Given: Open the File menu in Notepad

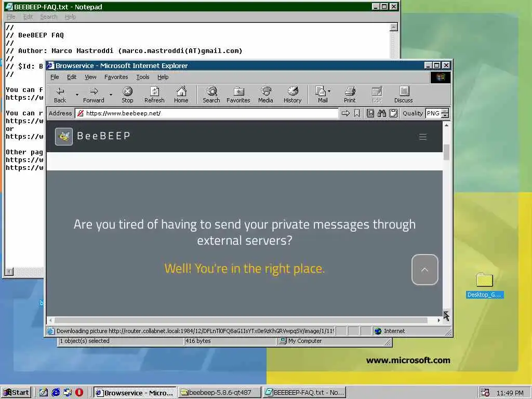Looking at the screenshot, I should (11, 17).
